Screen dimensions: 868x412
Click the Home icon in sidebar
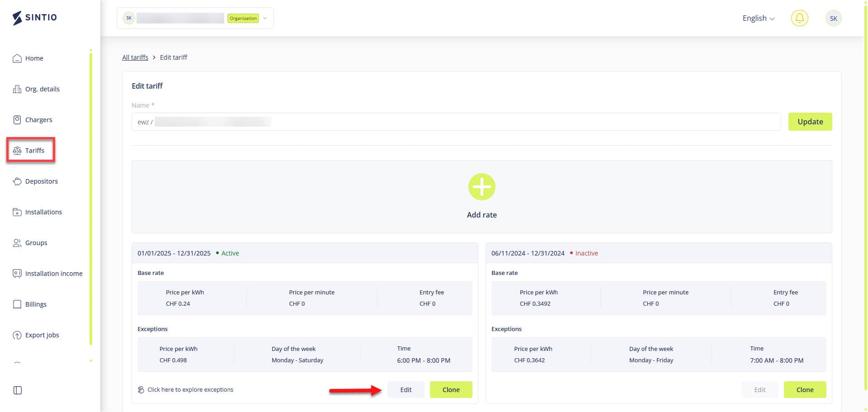coord(17,58)
